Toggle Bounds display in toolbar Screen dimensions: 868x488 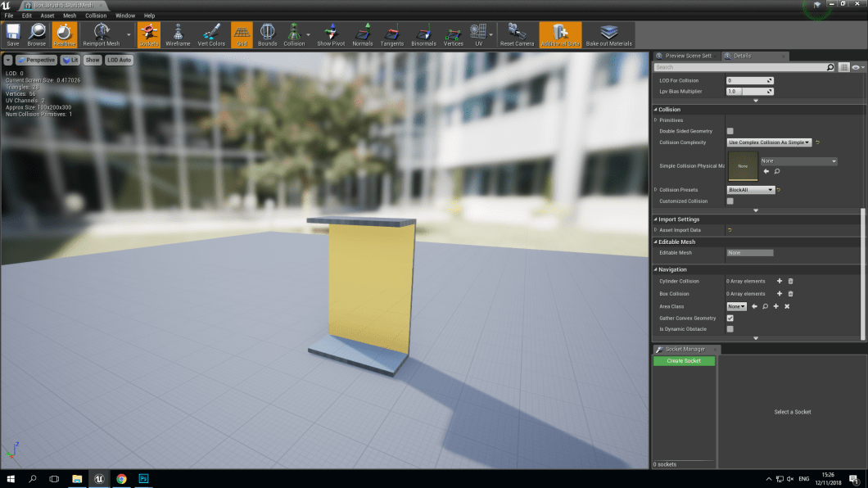267,34
